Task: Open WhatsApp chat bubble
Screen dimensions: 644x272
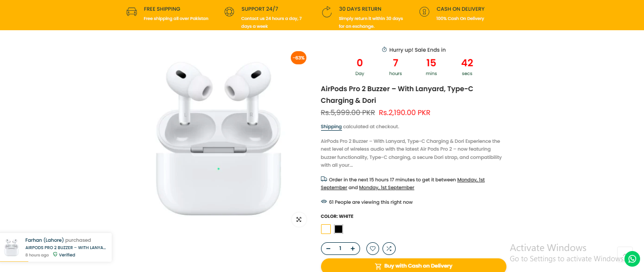Action: (x=632, y=258)
